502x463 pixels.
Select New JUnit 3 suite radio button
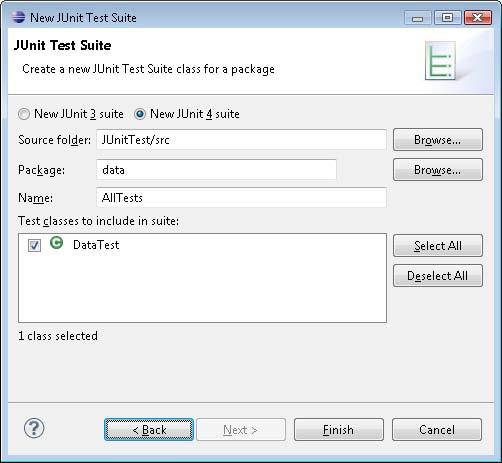pos(24,114)
